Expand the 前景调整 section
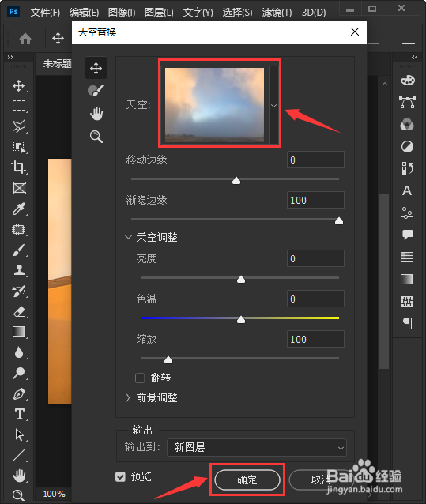426x504 pixels. point(128,398)
